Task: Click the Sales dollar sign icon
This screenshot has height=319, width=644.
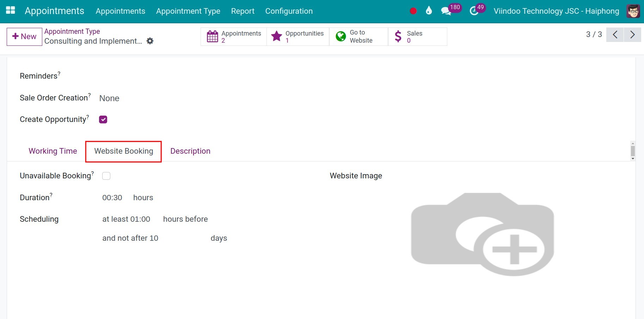Action: coord(398,36)
